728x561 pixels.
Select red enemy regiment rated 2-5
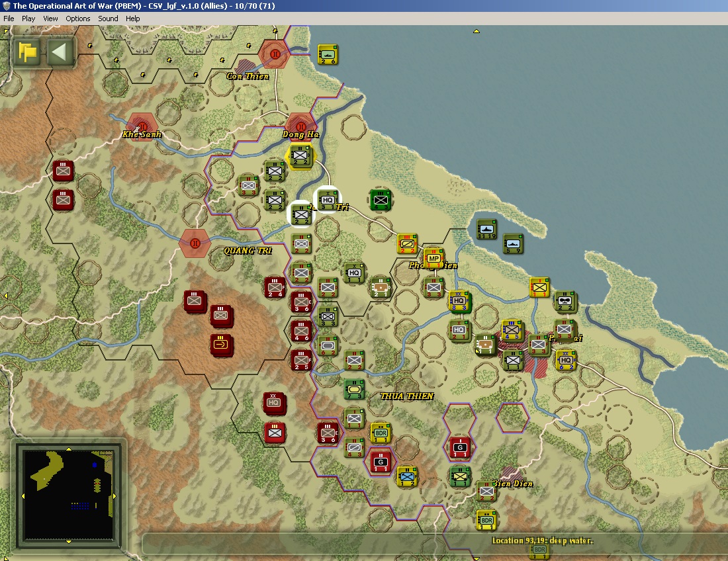point(301,360)
